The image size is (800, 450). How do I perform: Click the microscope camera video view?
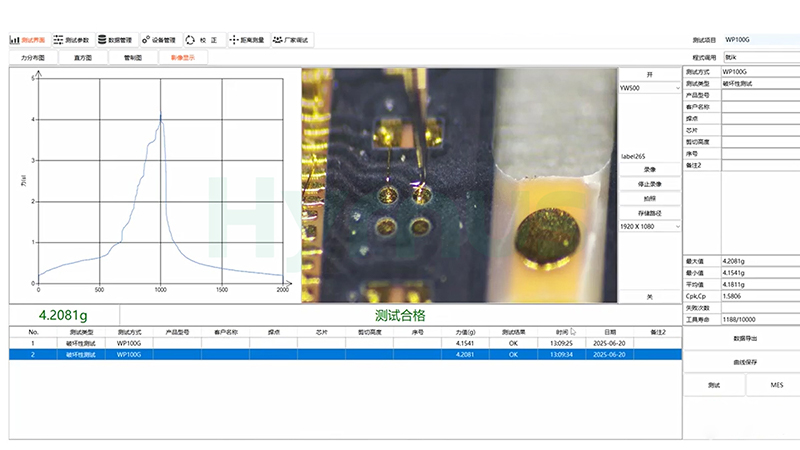[459, 186]
